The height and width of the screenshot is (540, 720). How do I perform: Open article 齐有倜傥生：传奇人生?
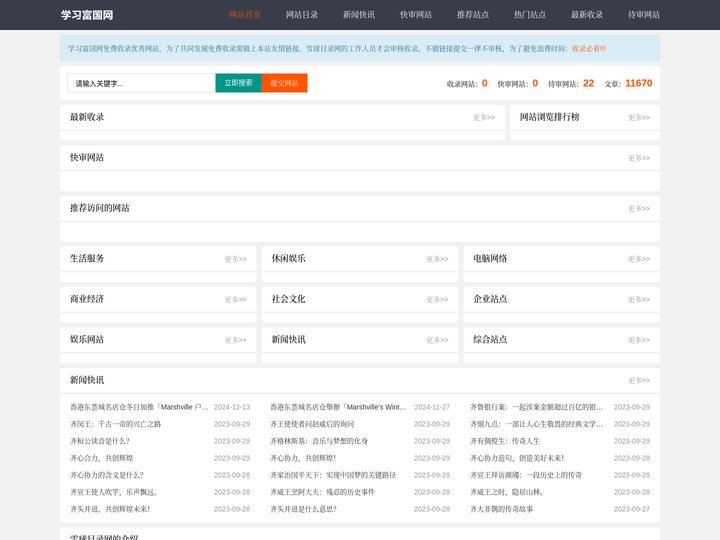pyautogui.click(x=505, y=441)
